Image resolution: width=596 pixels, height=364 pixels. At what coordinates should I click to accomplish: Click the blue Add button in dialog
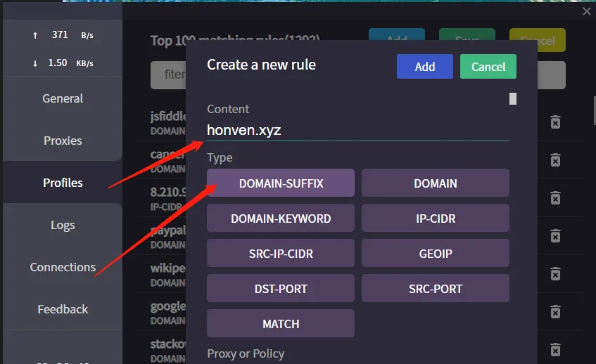[424, 67]
